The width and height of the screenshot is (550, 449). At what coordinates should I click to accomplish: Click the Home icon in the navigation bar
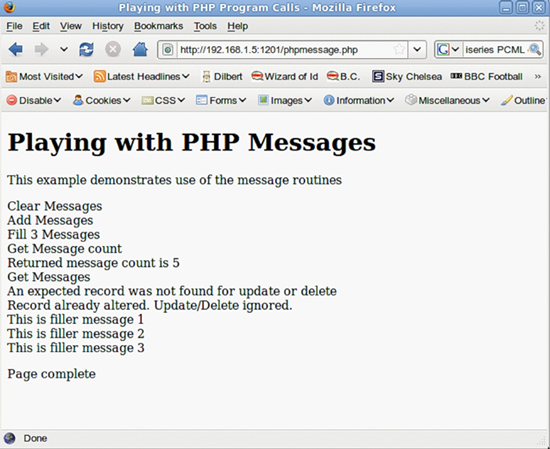(x=140, y=49)
